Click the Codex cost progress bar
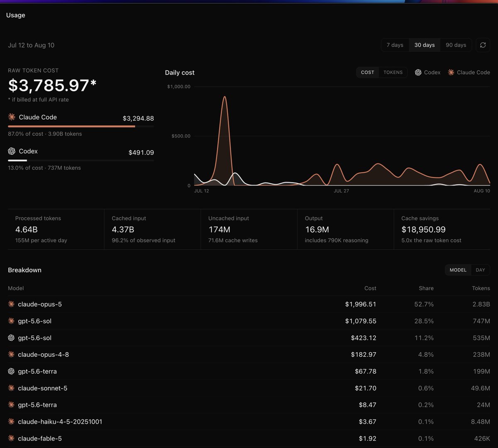This screenshot has width=498, height=448. [81, 161]
